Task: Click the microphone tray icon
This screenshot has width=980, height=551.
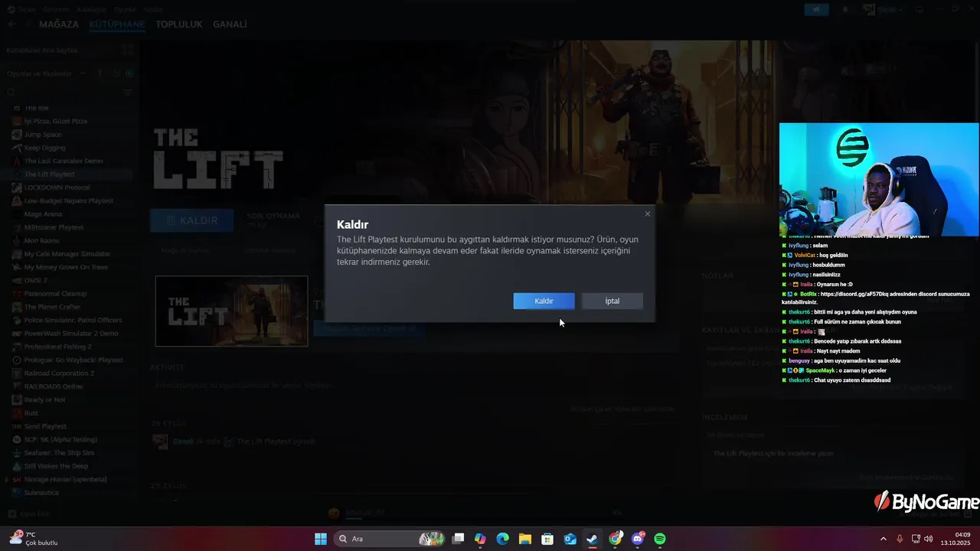Action: pos(900,539)
